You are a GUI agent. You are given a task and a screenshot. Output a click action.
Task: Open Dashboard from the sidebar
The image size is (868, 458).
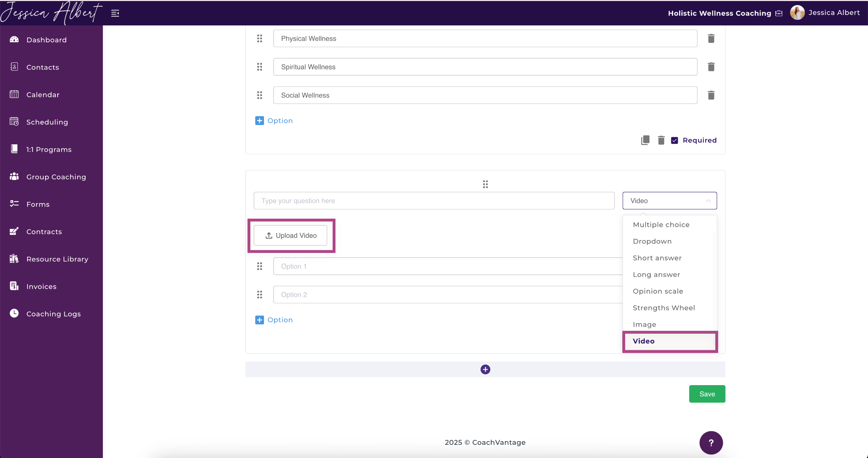point(46,40)
